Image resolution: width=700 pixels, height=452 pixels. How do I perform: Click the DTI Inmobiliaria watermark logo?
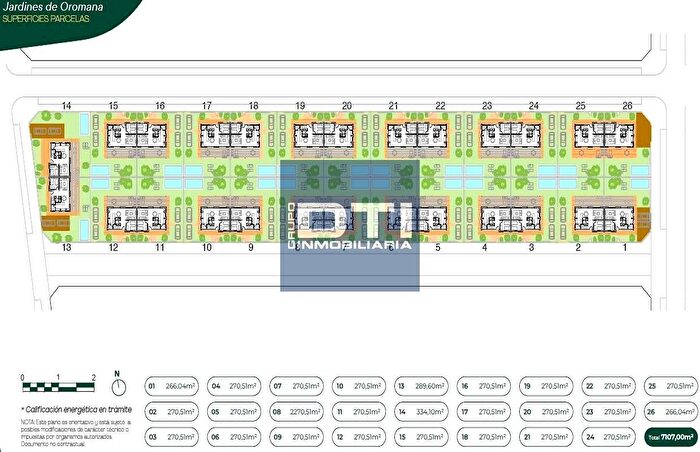349,226
